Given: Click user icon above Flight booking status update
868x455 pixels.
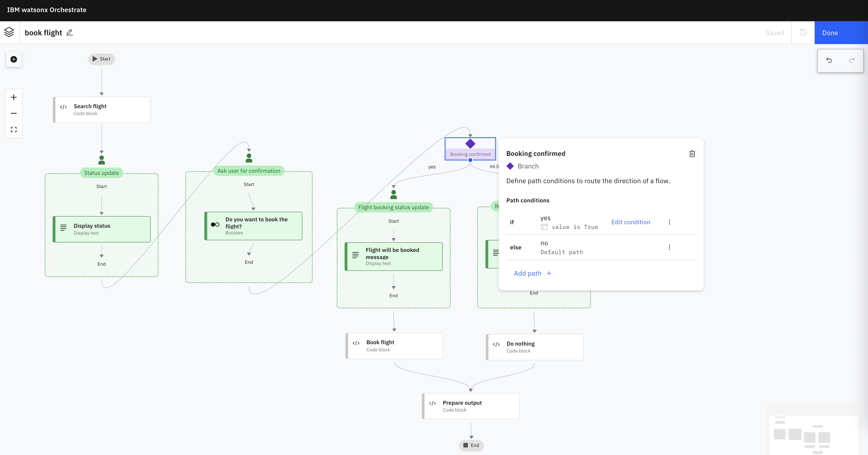Looking at the screenshot, I should tap(394, 195).
